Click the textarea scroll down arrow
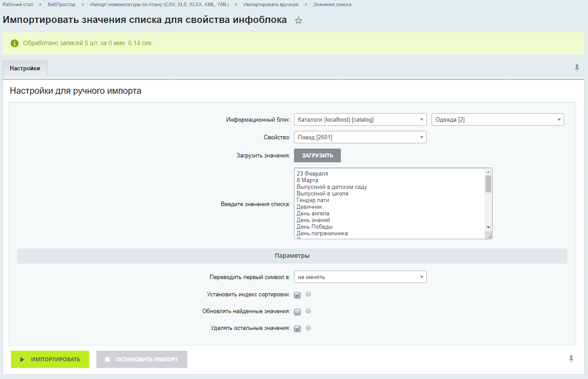Screen dimensions: 588x379 tap(488, 227)
